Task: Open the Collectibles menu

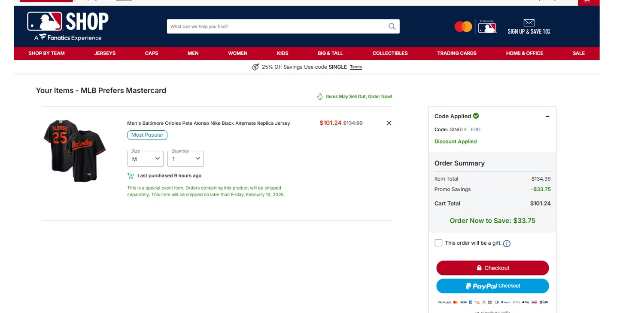Action: pos(390,53)
